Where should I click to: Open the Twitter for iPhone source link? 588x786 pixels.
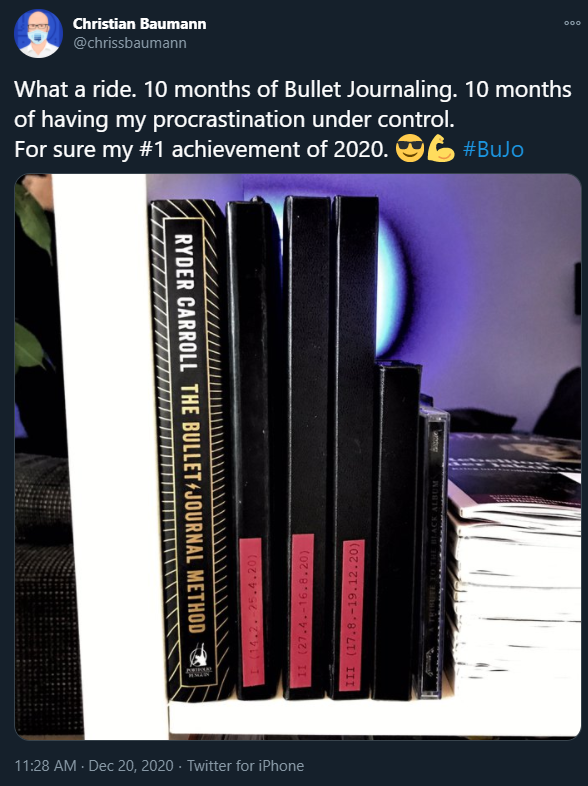pyautogui.click(x=246, y=765)
